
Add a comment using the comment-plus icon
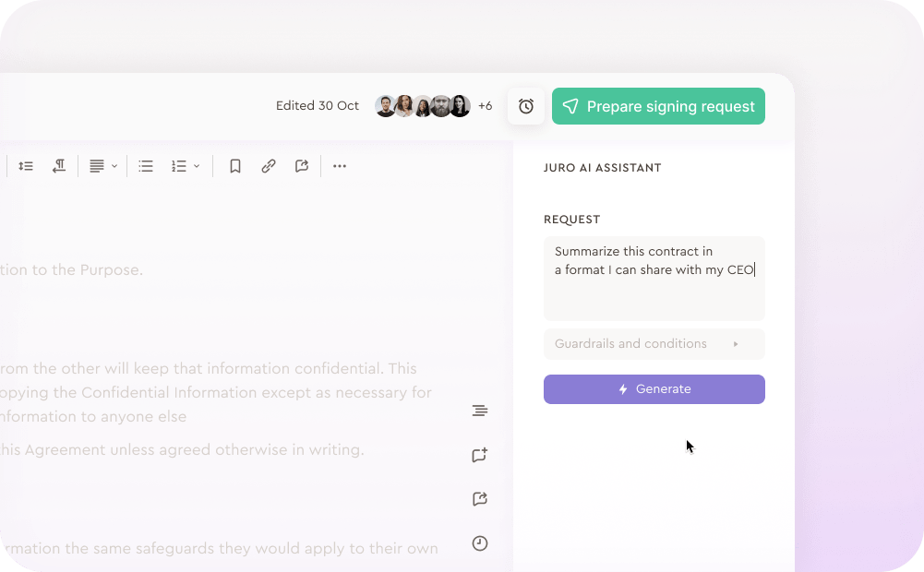[480, 455]
